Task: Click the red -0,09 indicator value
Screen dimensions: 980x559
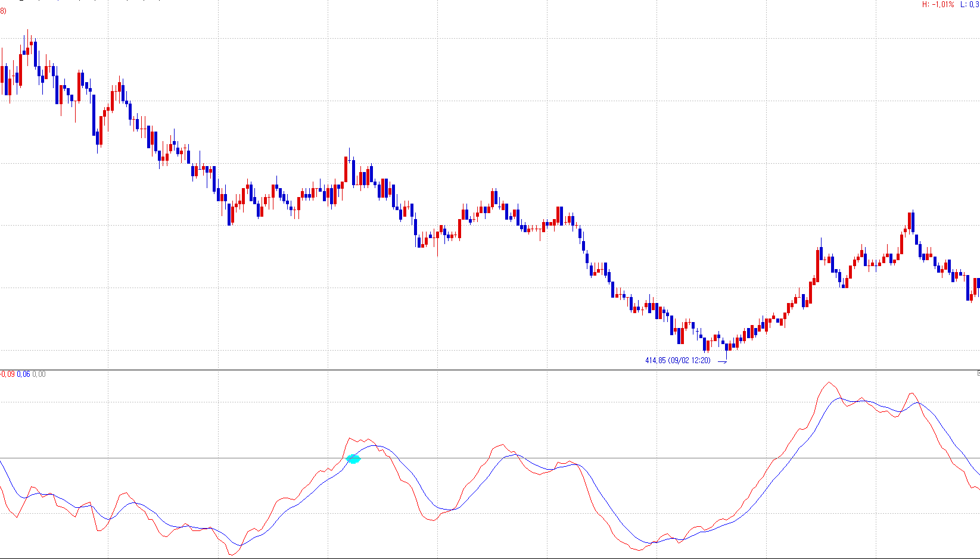Action: point(8,374)
